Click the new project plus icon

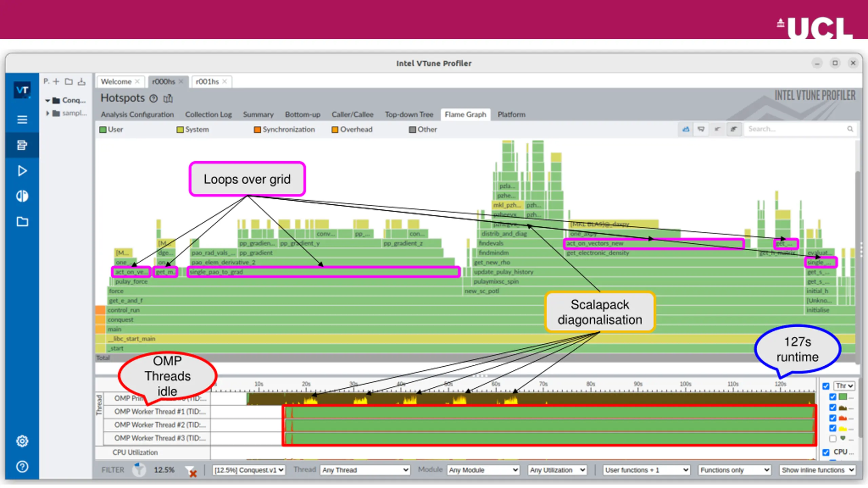pos(56,81)
